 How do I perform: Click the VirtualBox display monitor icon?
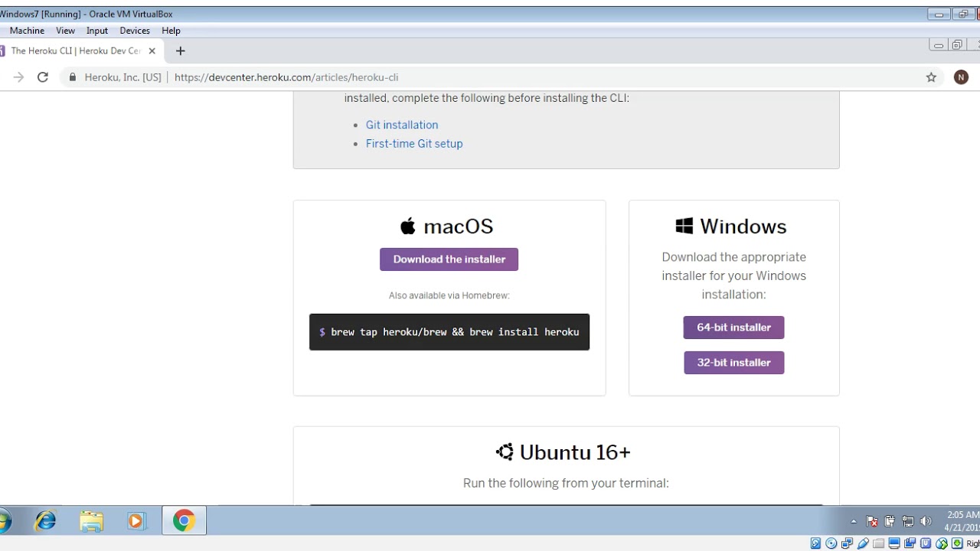pyautogui.click(x=894, y=543)
